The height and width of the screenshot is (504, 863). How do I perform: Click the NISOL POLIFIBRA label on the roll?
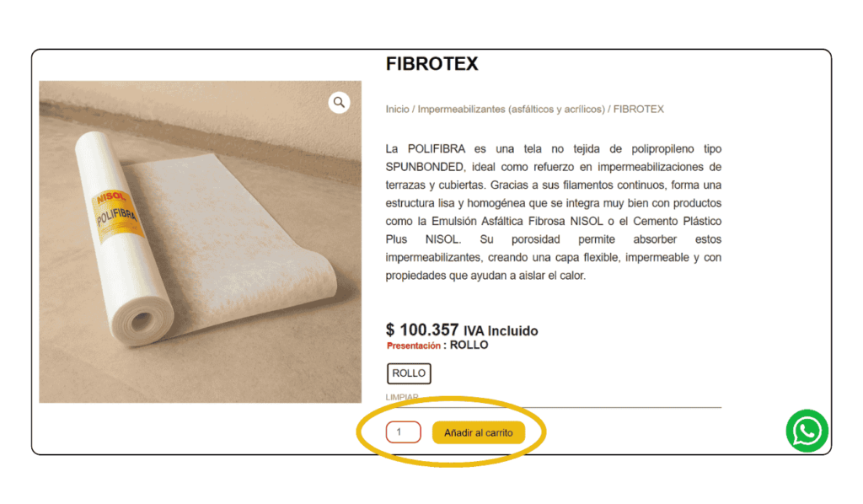coord(116,212)
